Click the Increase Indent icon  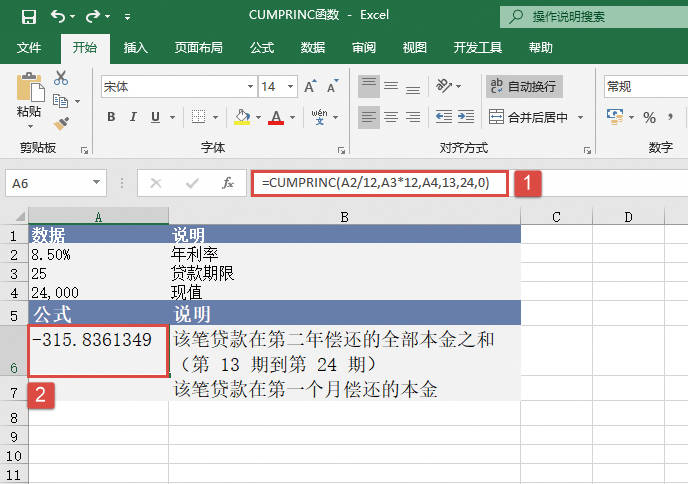tap(466, 117)
